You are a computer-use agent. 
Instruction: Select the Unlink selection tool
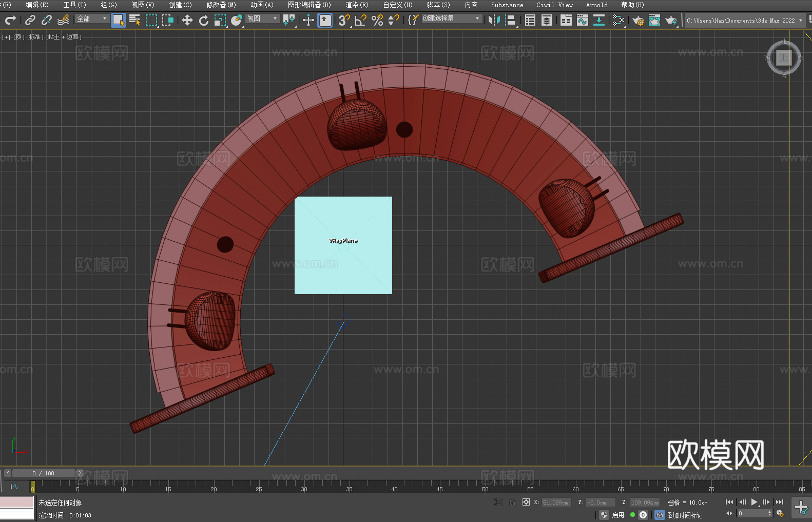[47, 20]
